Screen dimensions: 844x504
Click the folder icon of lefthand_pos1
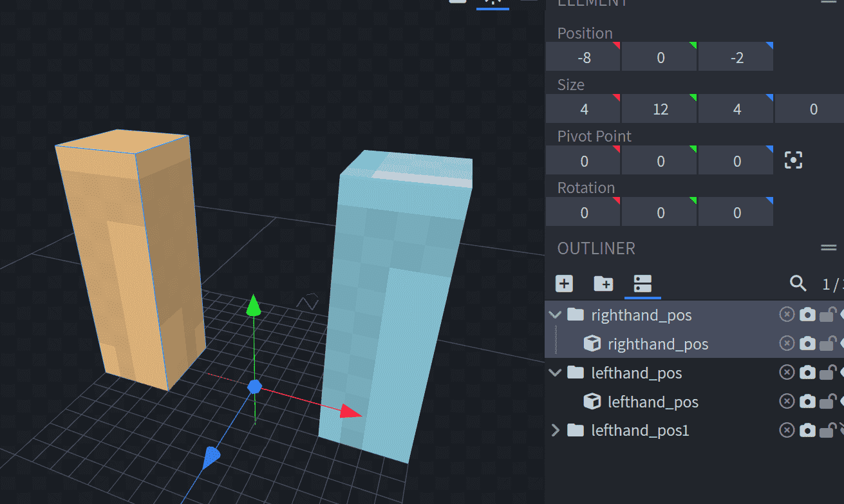(575, 430)
